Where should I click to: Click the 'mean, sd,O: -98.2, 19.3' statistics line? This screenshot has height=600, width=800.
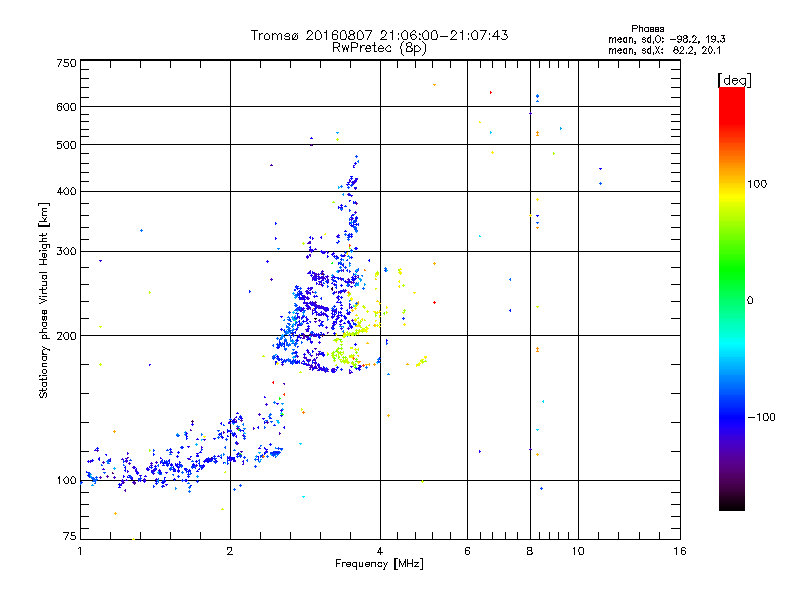(x=666, y=39)
